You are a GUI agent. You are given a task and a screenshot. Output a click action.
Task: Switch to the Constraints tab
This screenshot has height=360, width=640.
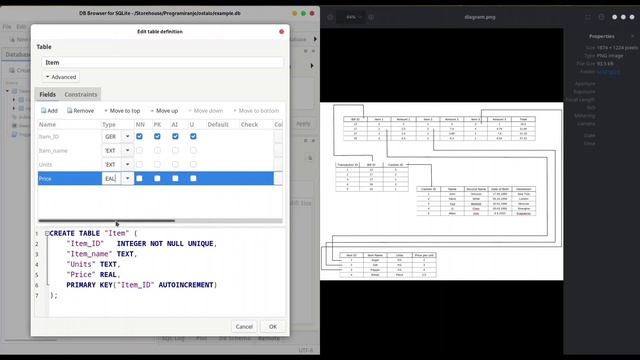point(81,94)
